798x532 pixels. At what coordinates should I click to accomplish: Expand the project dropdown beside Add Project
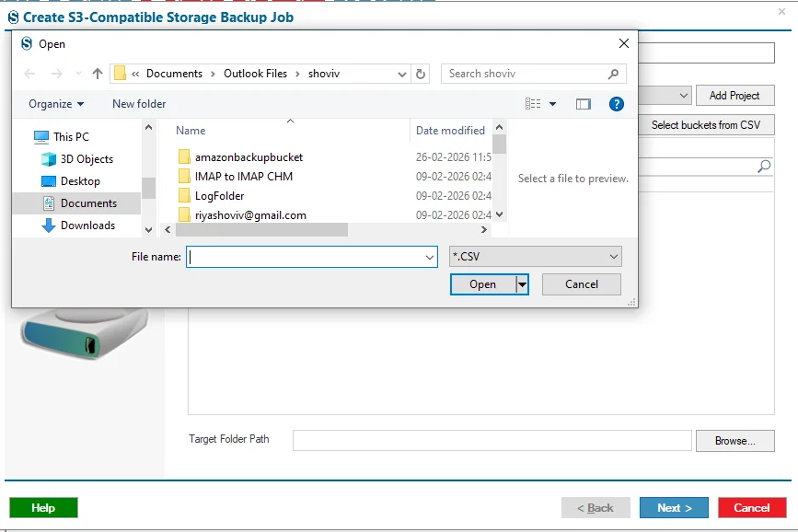point(684,95)
